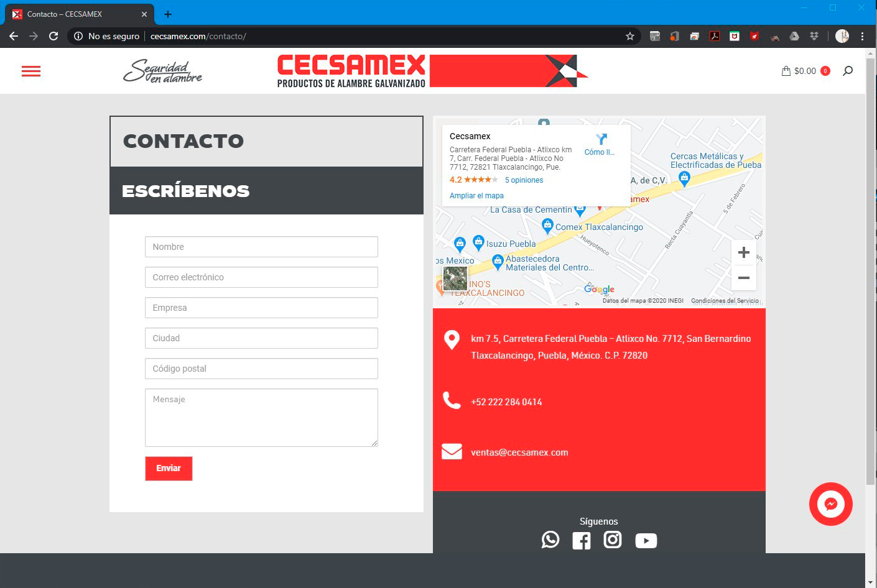Image resolution: width=877 pixels, height=588 pixels.
Task: Open the Instagram social icon
Action: pos(613,540)
